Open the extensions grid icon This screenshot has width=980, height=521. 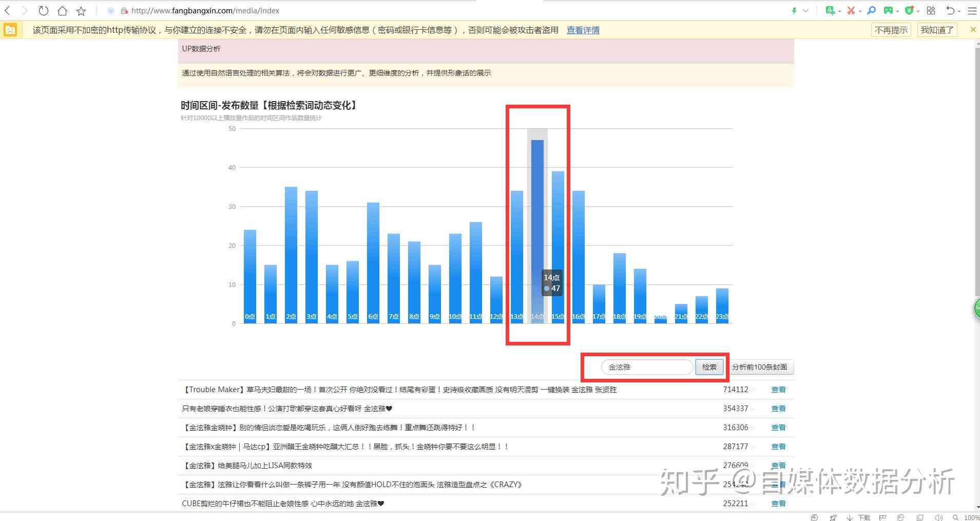point(931,10)
